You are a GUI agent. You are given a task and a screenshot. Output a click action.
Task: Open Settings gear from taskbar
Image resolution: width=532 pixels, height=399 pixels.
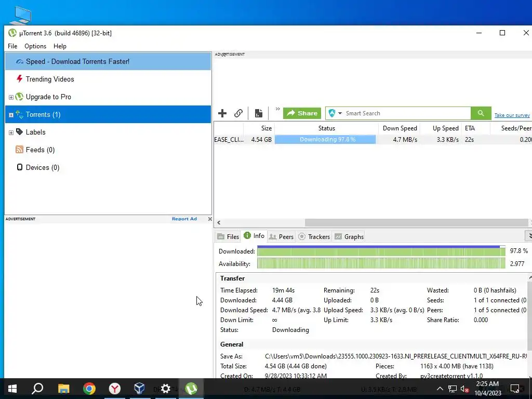click(165, 389)
